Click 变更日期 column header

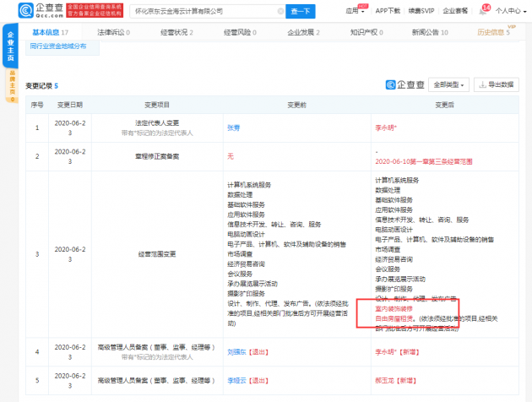pyautogui.click(x=70, y=105)
